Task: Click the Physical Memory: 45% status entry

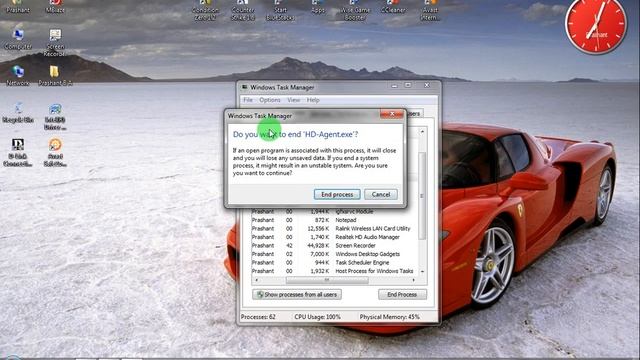Action: 389,317
